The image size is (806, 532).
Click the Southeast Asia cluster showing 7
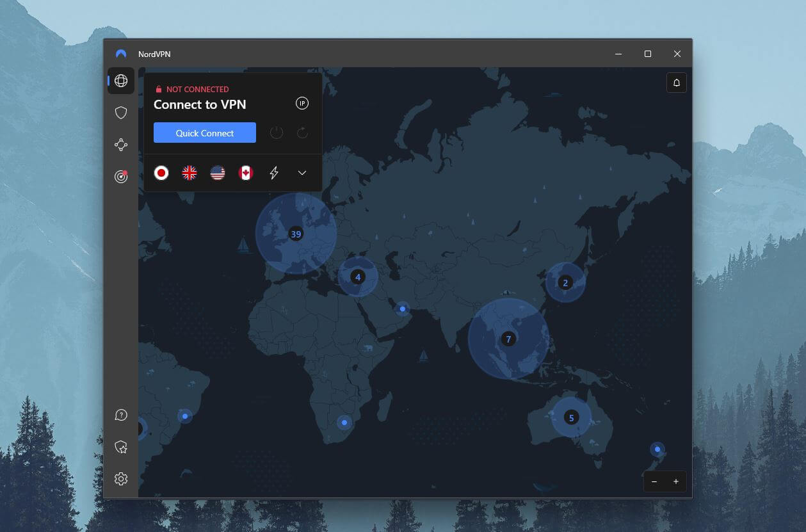509,339
